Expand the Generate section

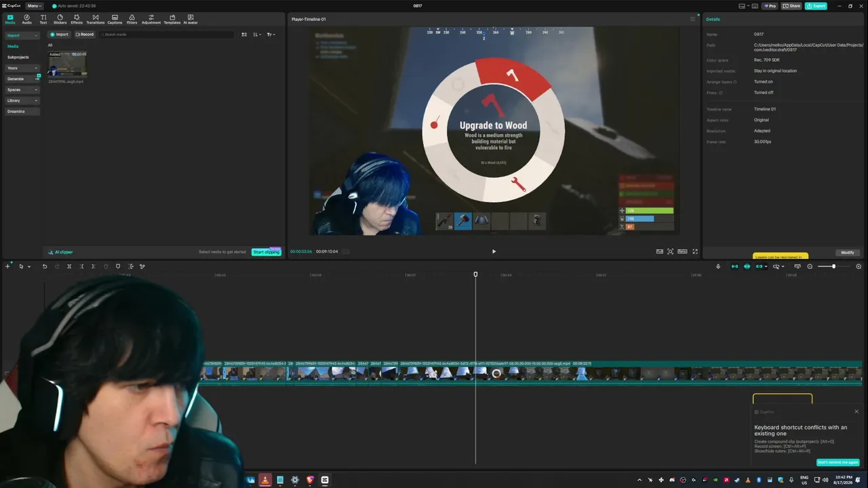[x=22, y=79]
